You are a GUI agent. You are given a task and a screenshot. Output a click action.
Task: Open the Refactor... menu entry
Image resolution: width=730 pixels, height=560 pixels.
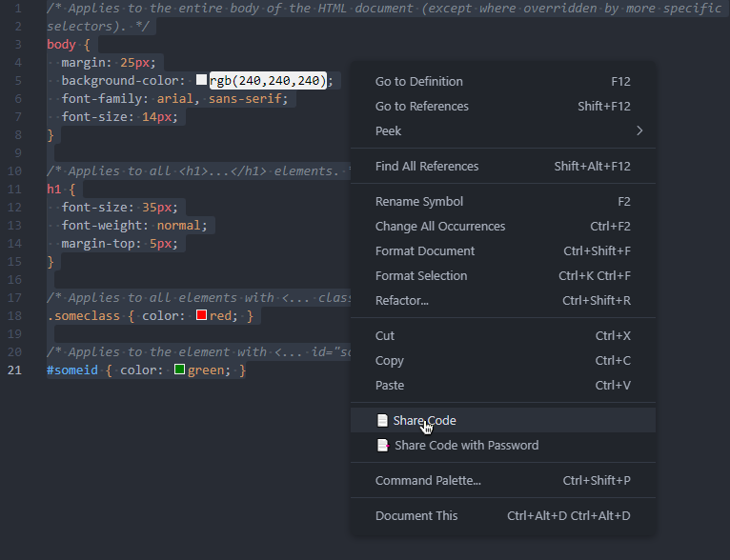point(402,300)
